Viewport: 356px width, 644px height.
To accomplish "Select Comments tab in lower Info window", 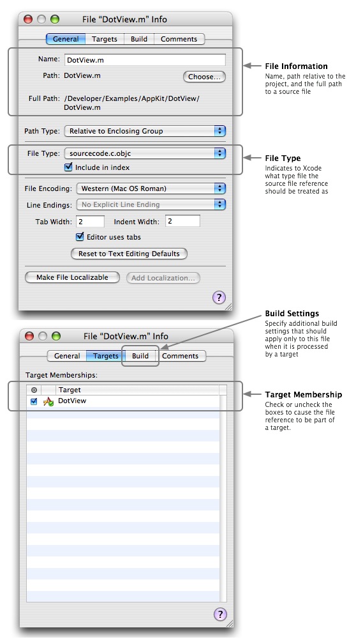I will point(180,356).
